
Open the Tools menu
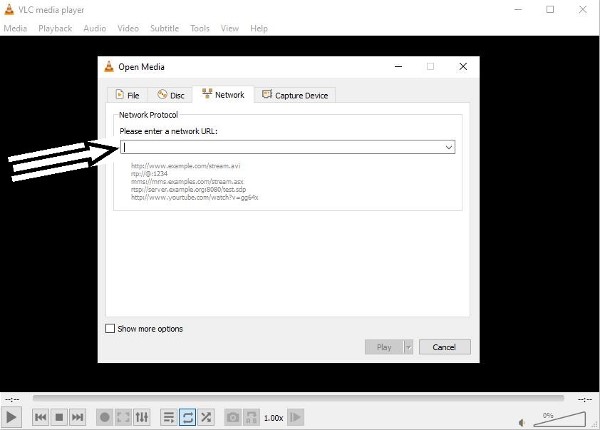click(x=200, y=28)
